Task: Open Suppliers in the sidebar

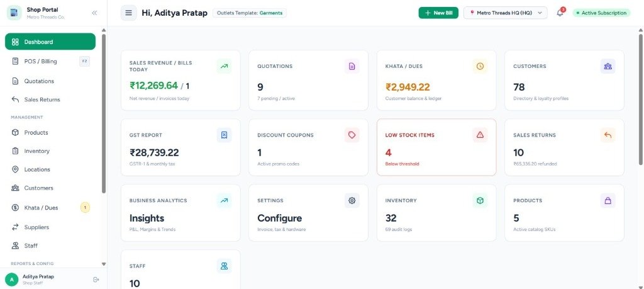Action: coord(50,227)
